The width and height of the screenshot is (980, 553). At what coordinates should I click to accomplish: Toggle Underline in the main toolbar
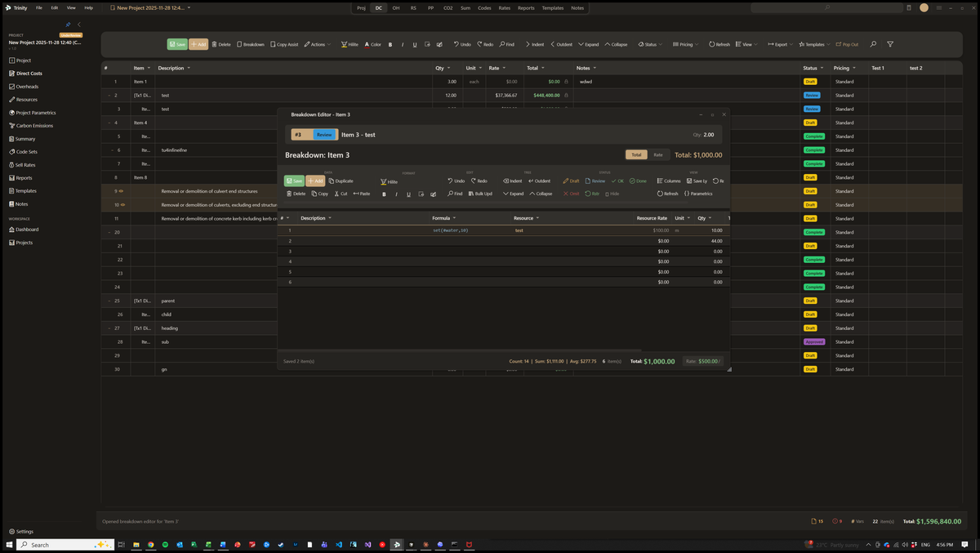(415, 44)
